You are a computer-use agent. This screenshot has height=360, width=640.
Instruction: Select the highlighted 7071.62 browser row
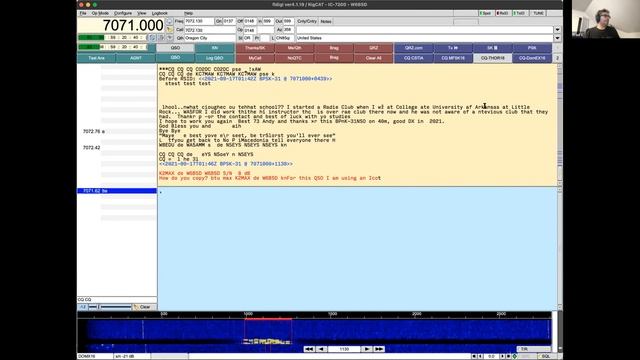[117, 191]
